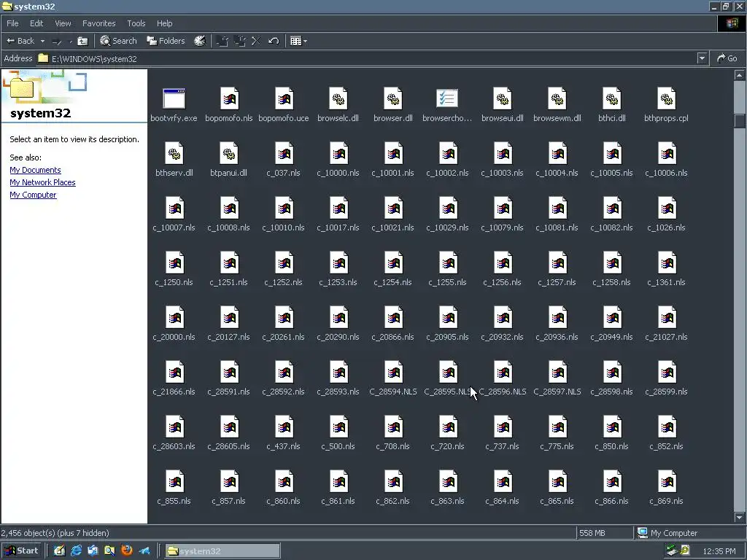Viewport: 747px width, 560px height.
Task: Click the Forward button dropdown arrow
Action: 71,42
